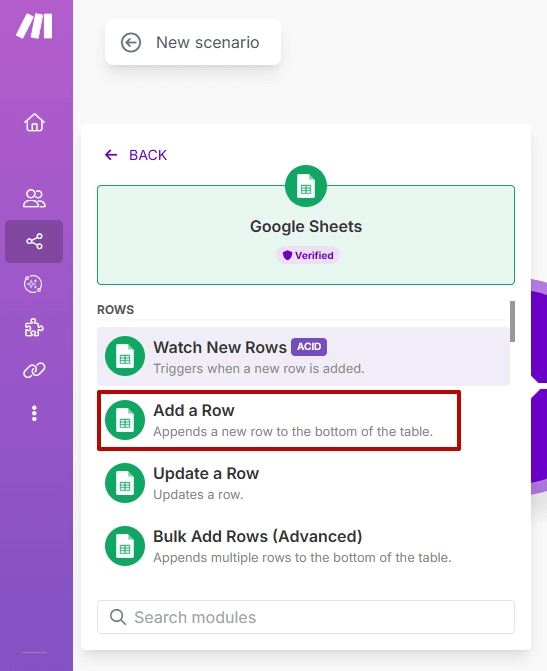The height and width of the screenshot is (671, 547).
Task: Click the ACID tag on Watch New Rows
Action: (309, 347)
